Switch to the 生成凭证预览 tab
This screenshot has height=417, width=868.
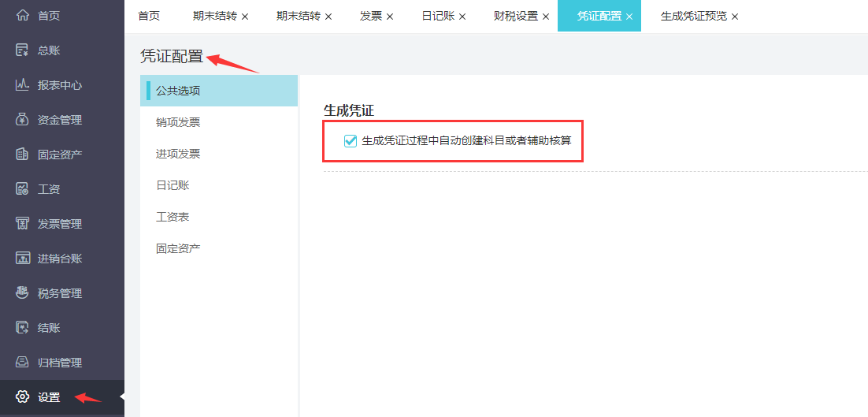(x=694, y=16)
